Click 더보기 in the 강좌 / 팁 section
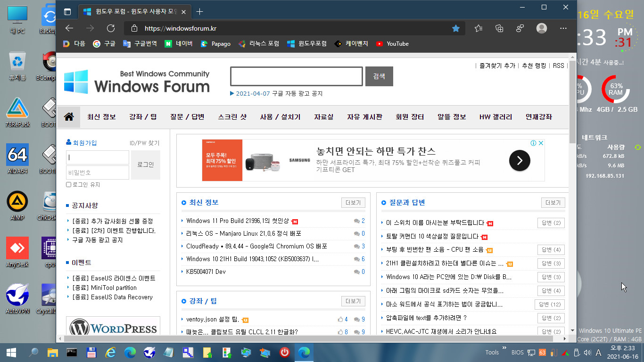This screenshot has height=362, width=644. (353, 301)
